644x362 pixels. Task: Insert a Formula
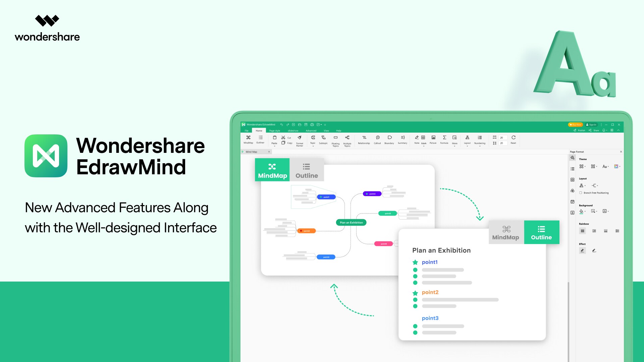(x=444, y=139)
